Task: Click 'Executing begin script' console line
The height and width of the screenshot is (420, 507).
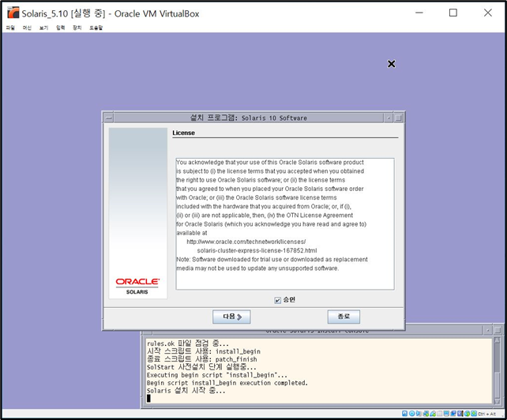Action: [x=217, y=375]
